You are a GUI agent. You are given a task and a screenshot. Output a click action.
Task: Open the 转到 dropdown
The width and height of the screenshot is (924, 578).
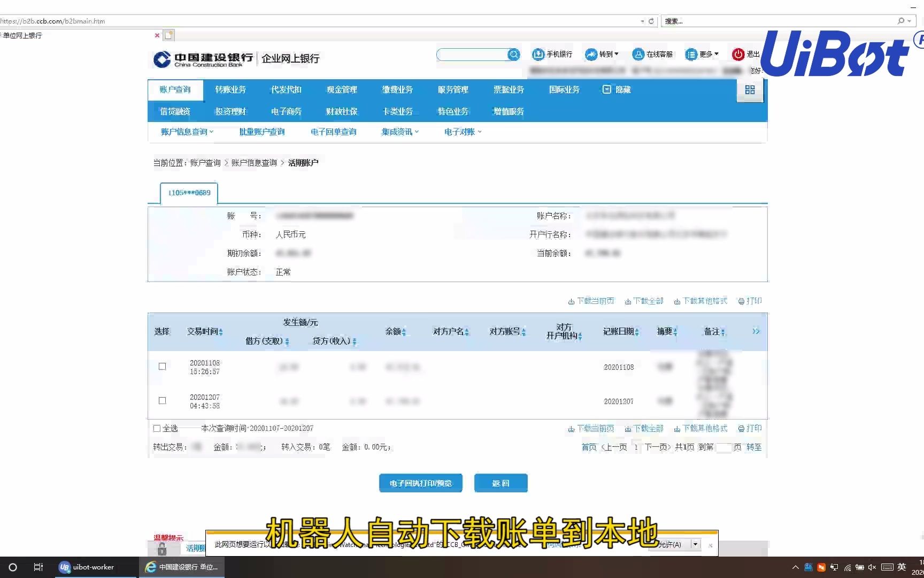pyautogui.click(x=602, y=54)
